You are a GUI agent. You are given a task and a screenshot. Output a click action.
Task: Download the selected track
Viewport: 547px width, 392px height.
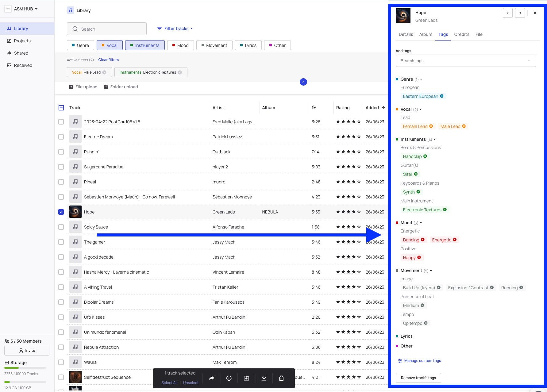click(264, 378)
